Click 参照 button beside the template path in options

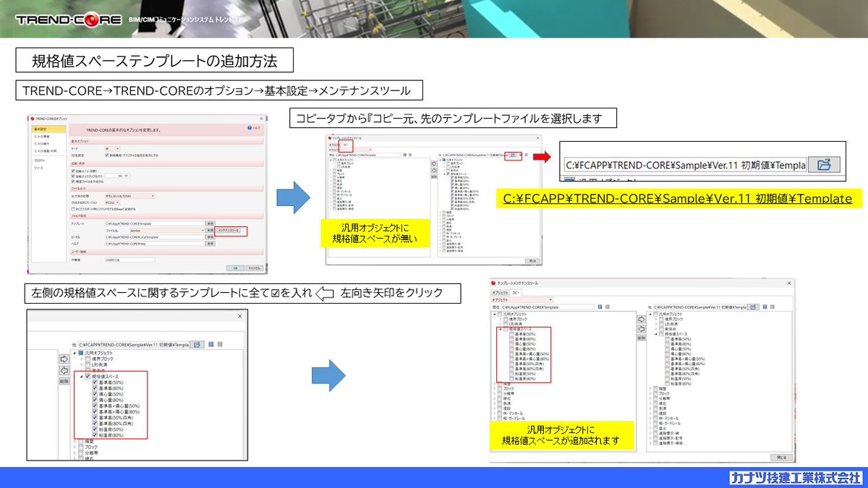[x=210, y=223]
